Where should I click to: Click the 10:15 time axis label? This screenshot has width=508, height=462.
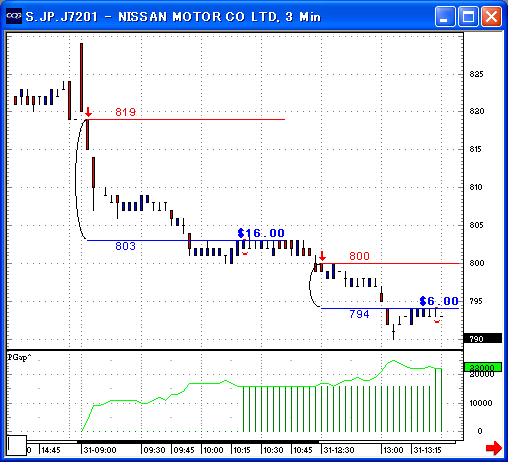tap(242, 450)
